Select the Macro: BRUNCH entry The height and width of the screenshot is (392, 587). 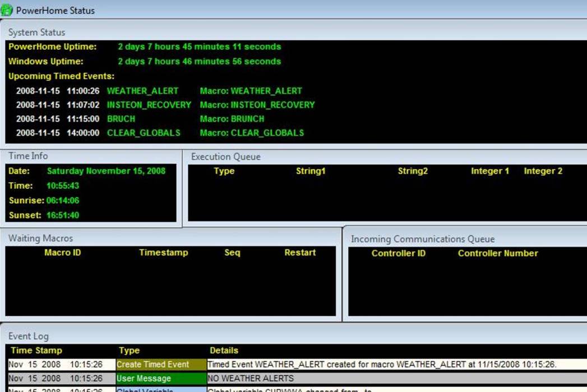(232, 119)
